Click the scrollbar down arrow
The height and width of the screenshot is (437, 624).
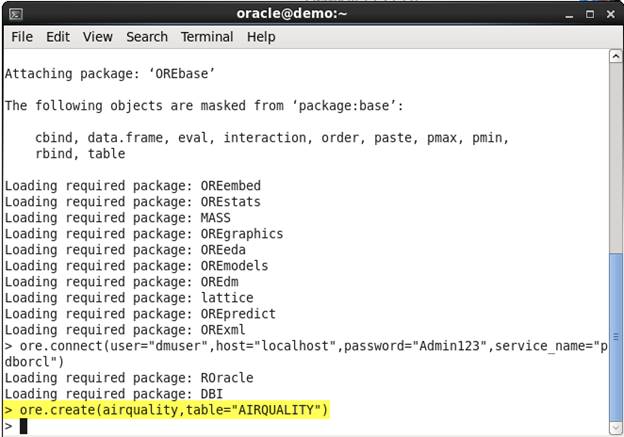(615, 427)
